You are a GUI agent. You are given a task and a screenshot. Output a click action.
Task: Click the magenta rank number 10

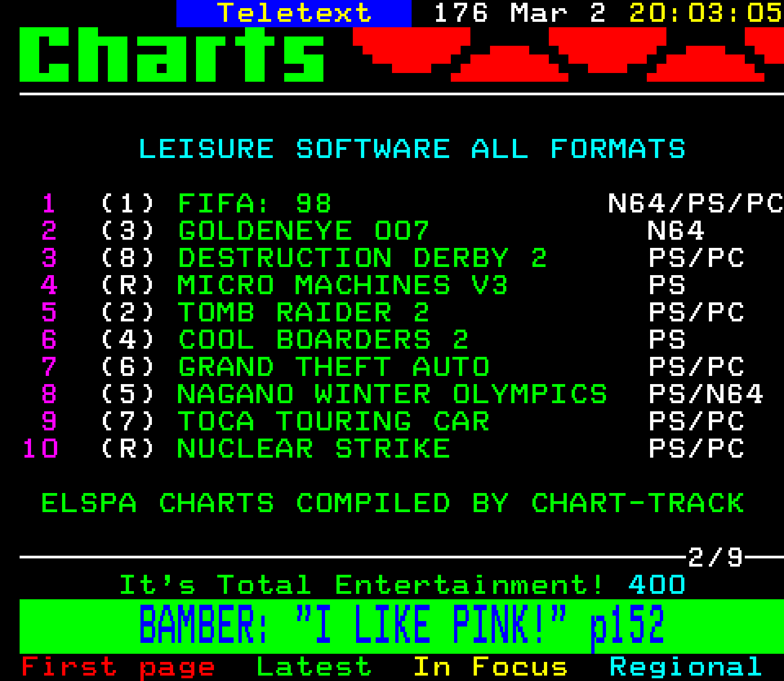[x=40, y=448]
